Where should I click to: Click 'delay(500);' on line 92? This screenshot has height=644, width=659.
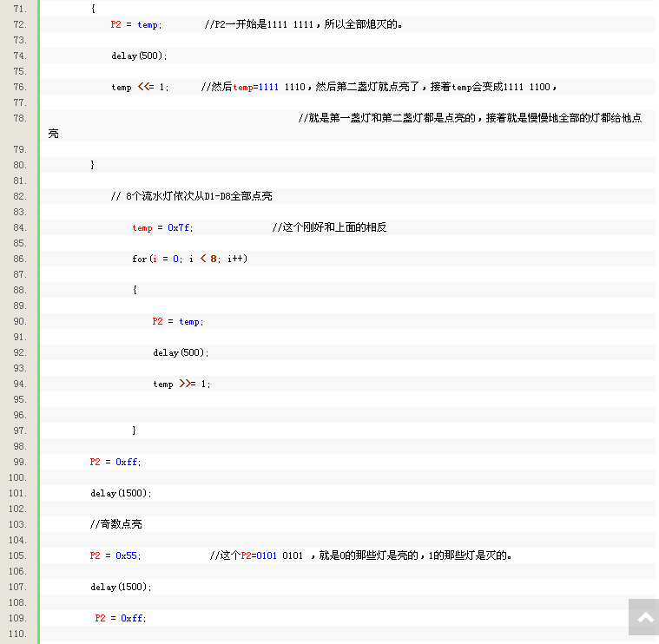tap(181, 352)
